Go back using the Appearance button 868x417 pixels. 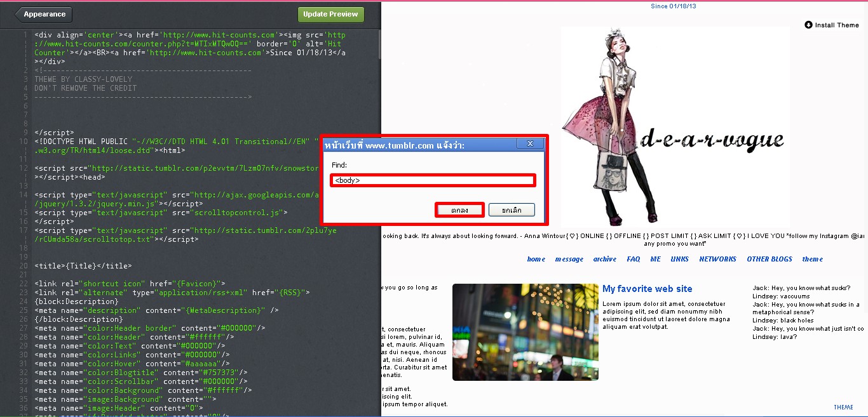[x=43, y=15]
